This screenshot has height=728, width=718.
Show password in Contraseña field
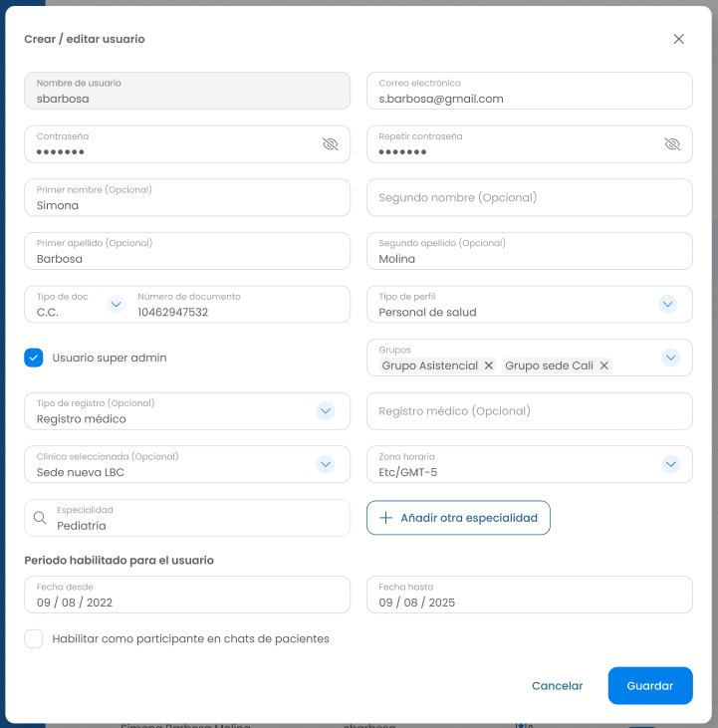[330, 144]
